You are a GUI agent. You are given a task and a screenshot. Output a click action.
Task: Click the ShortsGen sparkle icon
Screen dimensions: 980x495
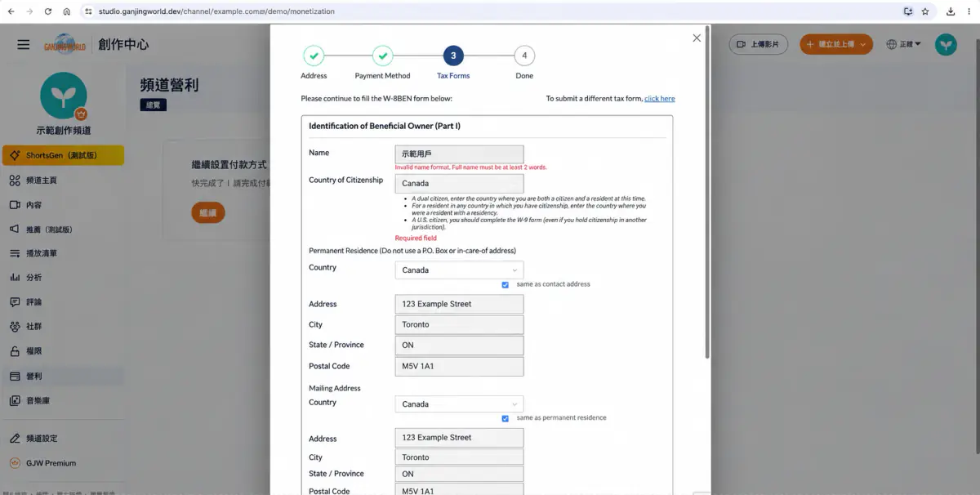[15, 155]
